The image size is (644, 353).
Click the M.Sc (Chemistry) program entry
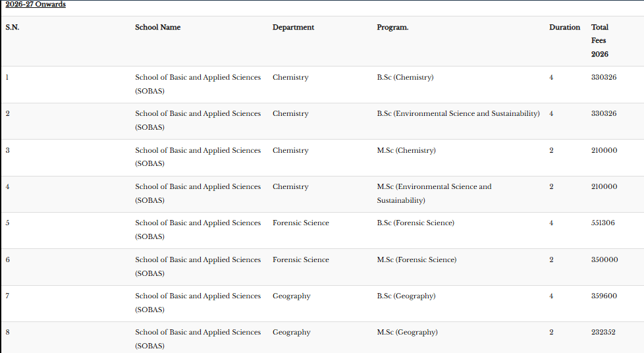(406, 151)
